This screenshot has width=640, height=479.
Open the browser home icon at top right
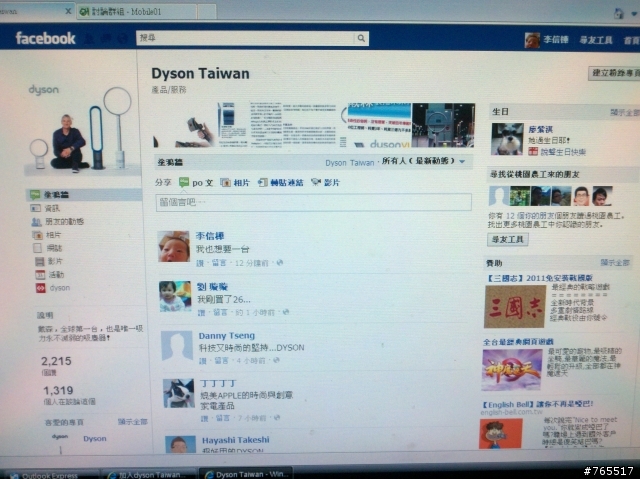(619, 13)
